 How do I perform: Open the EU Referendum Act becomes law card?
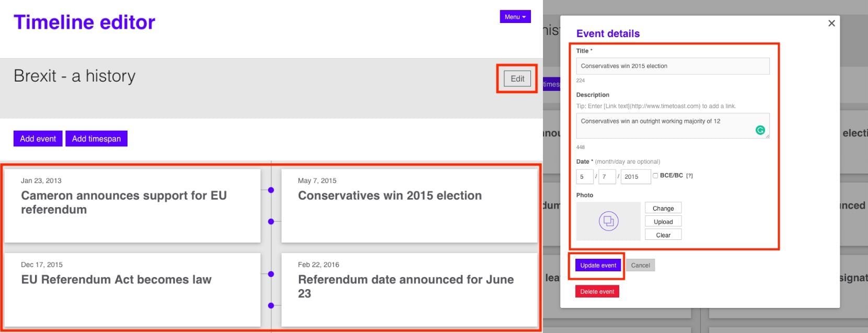click(132, 289)
